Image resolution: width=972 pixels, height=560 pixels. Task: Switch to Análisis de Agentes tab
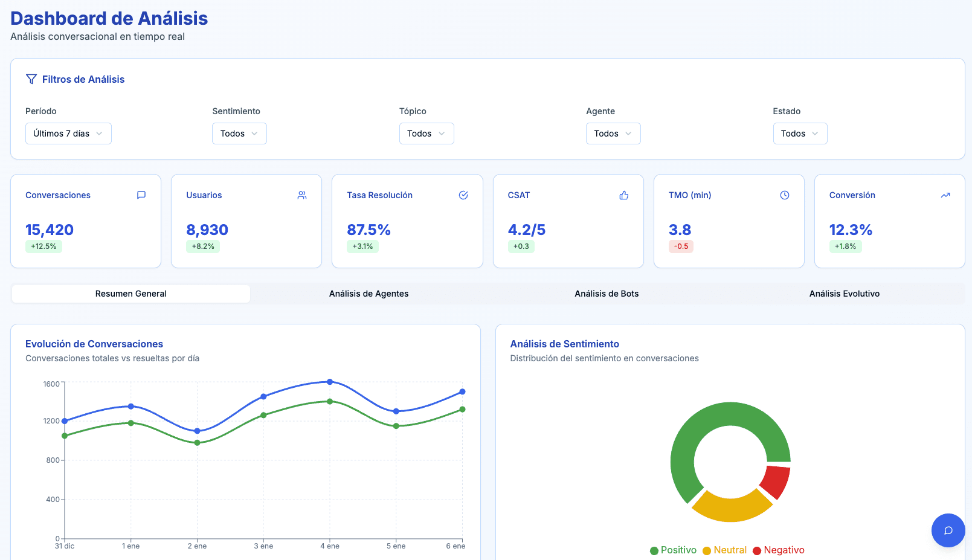click(x=369, y=294)
